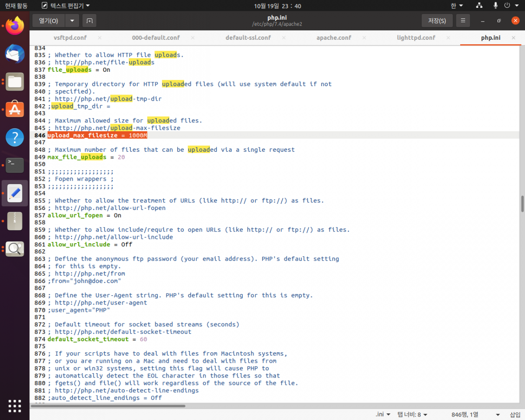Image resolution: width=525 pixels, height=420 pixels.
Task: Create a new document tab
Action: tap(89, 21)
